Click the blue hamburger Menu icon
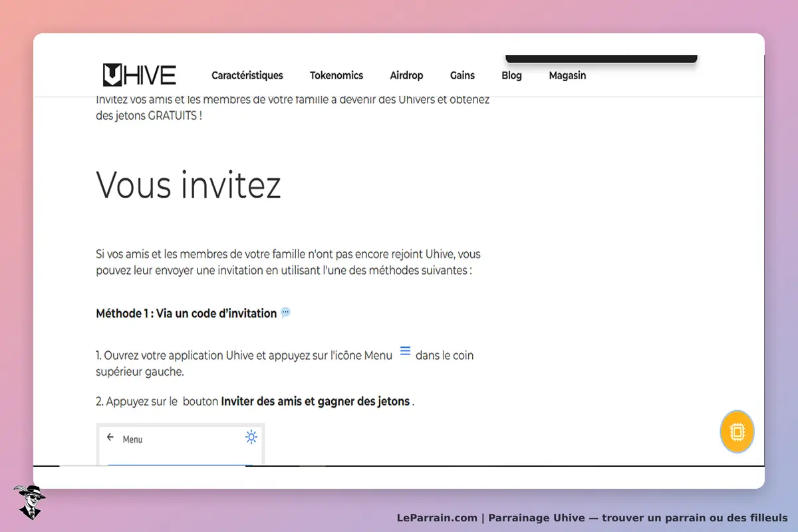 pyautogui.click(x=405, y=351)
